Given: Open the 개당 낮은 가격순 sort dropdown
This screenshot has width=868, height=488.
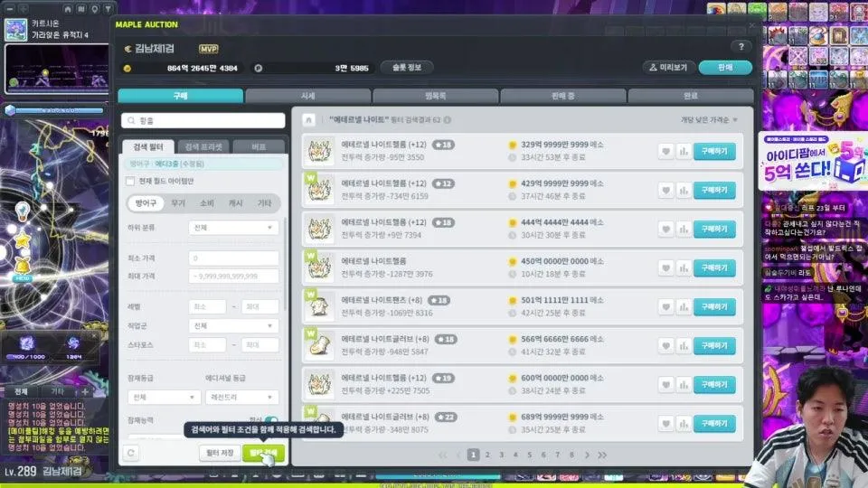Looking at the screenshot, I should point(709,120).
